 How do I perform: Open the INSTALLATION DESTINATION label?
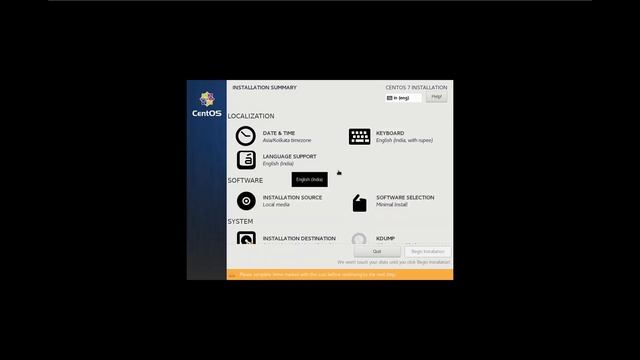[299, 238]
